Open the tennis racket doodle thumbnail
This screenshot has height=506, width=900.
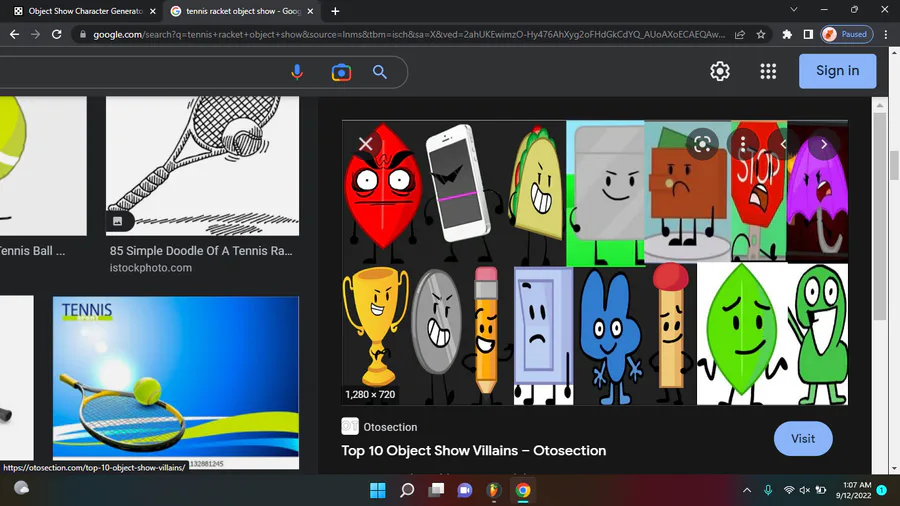click(202, 166)
